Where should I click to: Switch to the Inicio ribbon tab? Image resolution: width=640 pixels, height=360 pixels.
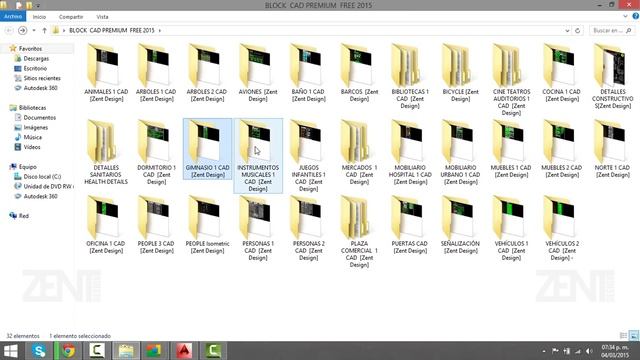pyautogui.click(x=39, y=17)
